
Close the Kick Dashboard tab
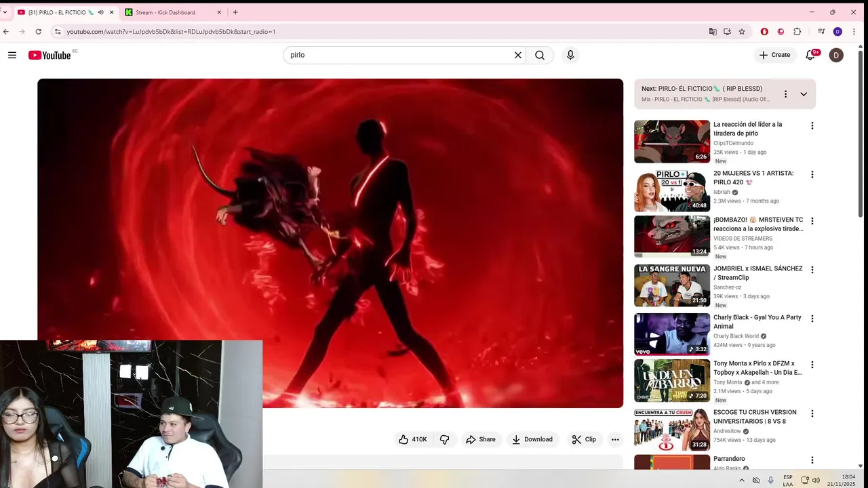[x=219, y=12]
